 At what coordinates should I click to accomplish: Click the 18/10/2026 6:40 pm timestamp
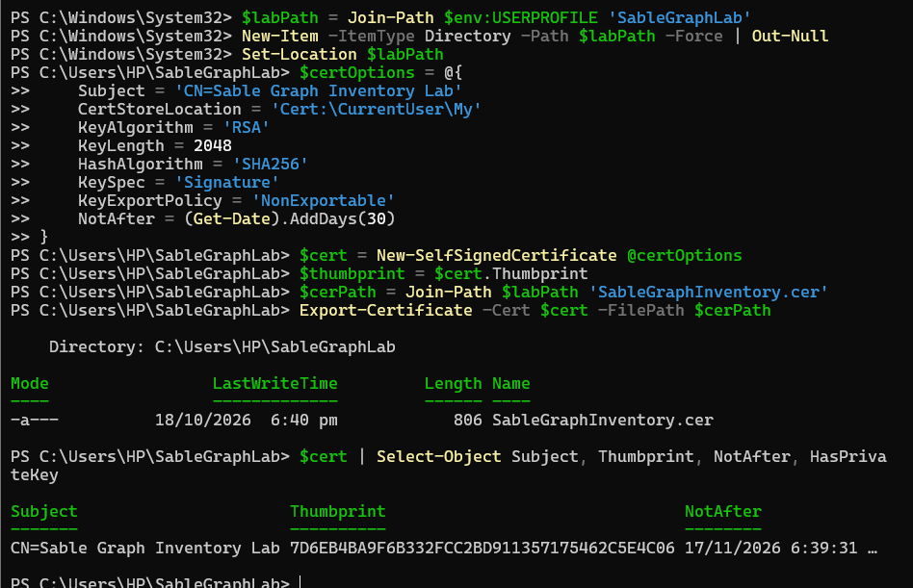coord(247,420)
